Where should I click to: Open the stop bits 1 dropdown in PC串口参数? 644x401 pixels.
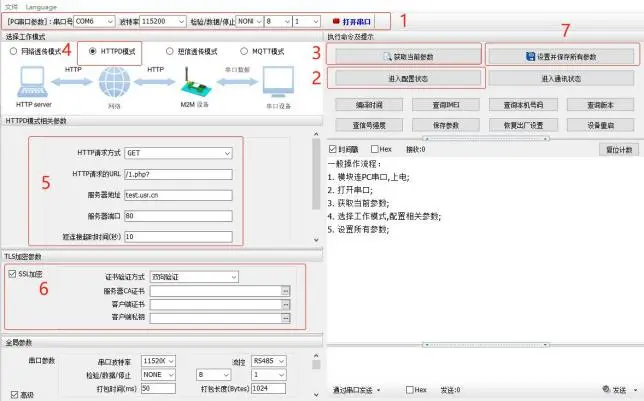click(315, 21)
